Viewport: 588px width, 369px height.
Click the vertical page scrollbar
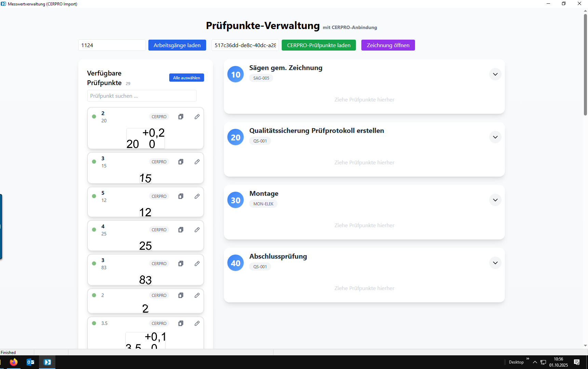point(585,65)
